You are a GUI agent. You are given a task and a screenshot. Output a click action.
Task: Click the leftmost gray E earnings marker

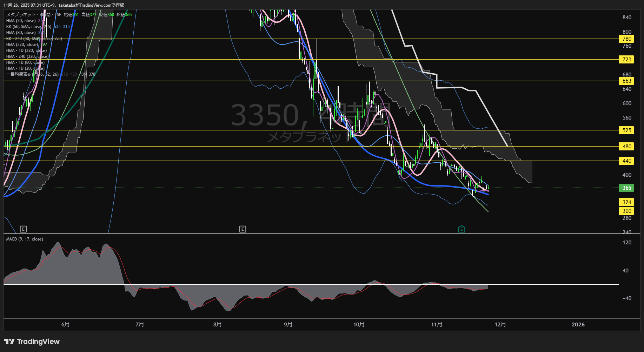(x=23, y=229)
